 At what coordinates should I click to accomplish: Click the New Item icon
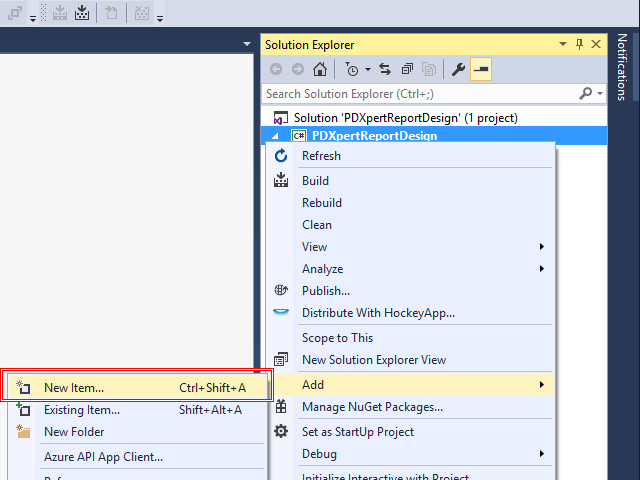[x=23, y=387]
